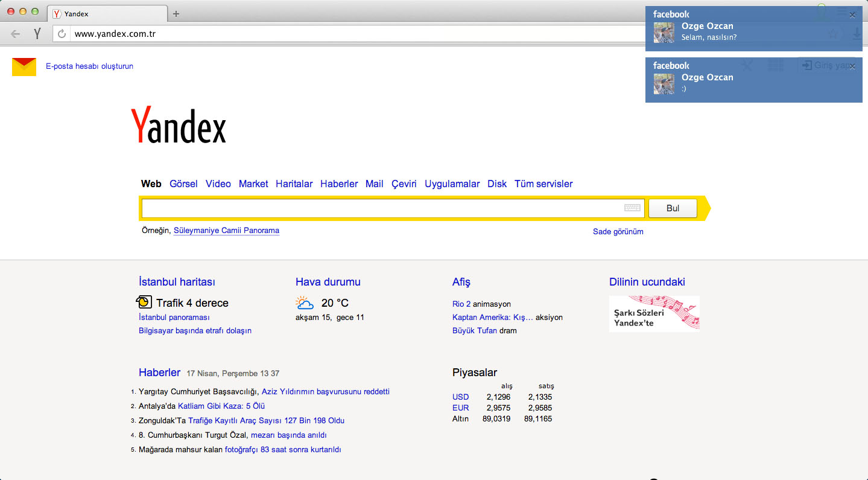Open Ozge Ozcan's avatar in first notification
Viewport: 868px width, 480px height.
(664, 33)
